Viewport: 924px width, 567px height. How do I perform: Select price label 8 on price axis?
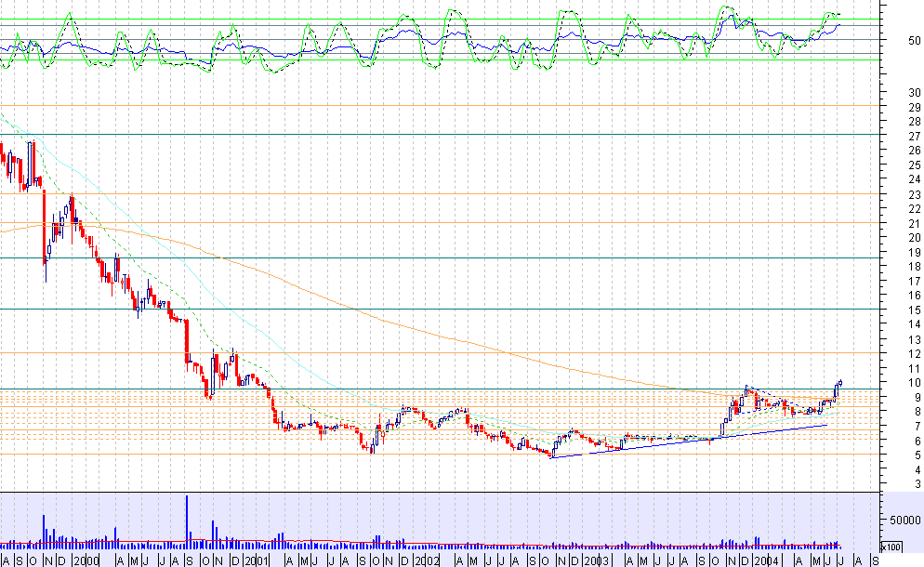point(917,412)
